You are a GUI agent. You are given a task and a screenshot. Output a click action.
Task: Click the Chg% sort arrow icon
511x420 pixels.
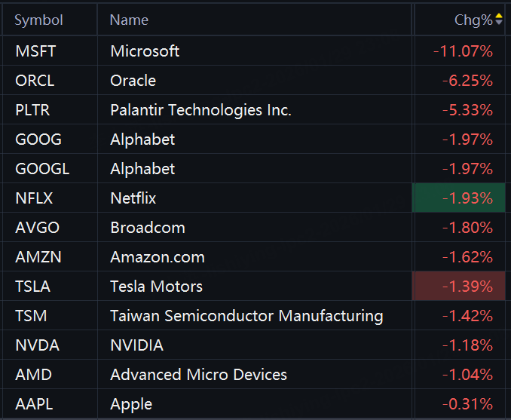499,20
